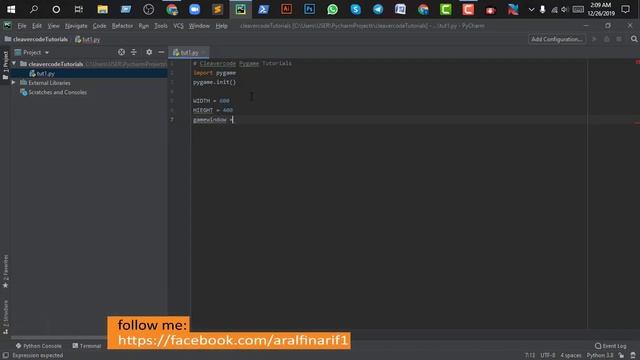Click the Search Everywhere magnifier icon

(x=634, y=39)
